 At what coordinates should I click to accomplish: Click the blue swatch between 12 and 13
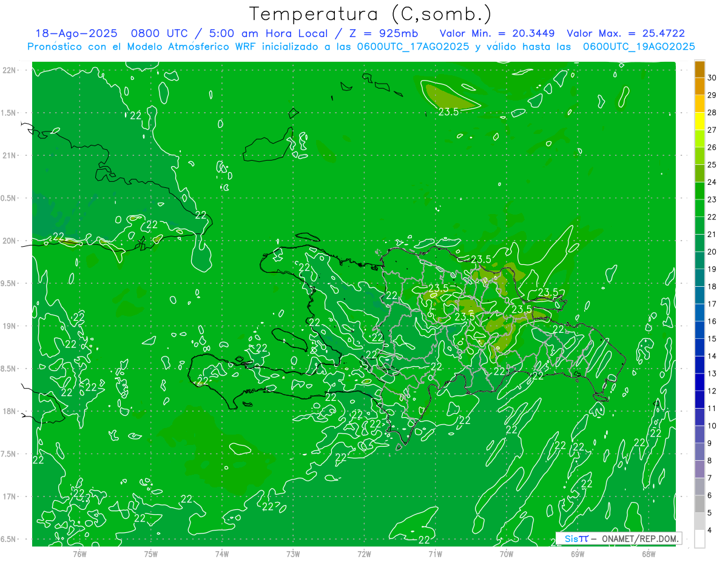pos(699,383)
